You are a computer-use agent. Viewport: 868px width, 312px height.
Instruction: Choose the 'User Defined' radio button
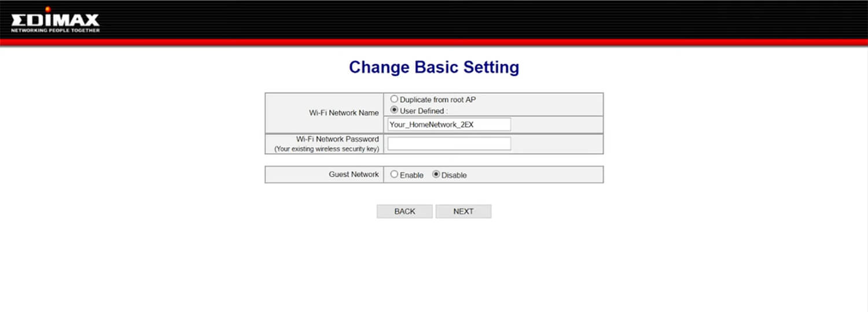[x=394, y=110]
